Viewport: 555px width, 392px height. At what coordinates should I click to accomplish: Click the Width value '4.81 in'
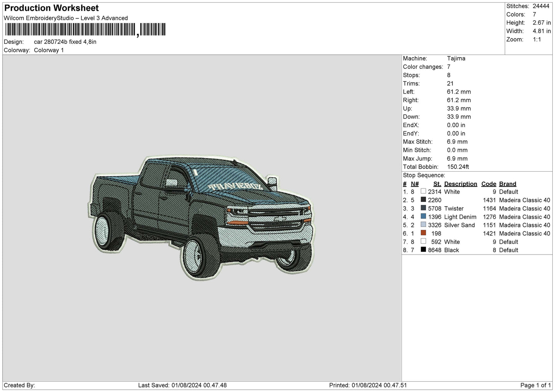pos(542,31)
